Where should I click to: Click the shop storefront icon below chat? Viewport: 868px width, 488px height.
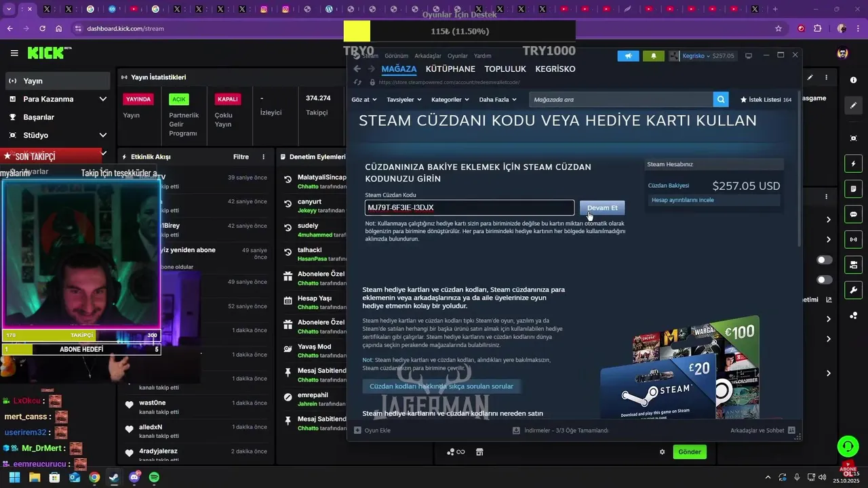(479, 452)
